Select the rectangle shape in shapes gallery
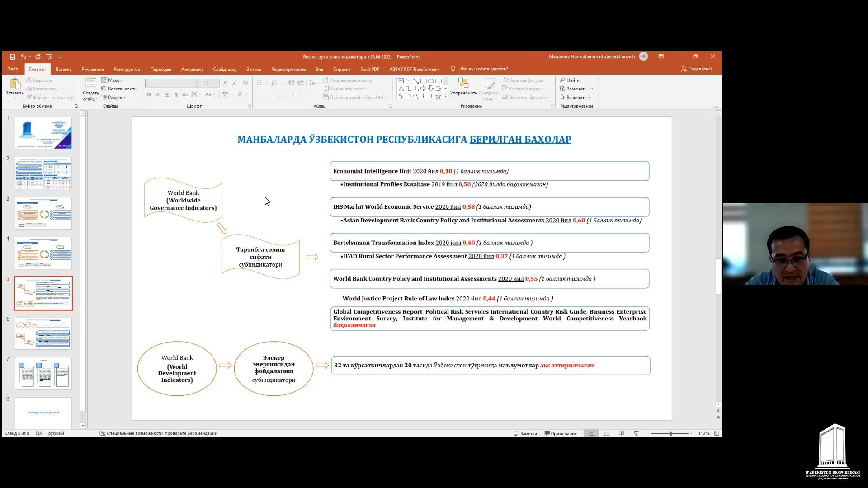The width and height of the screenshot is (868, 488). click(x=423, y=81)
